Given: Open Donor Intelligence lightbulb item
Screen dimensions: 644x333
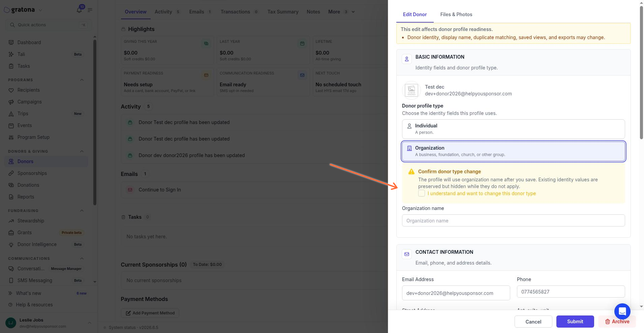Looking at the screenshot, I should 46,244.
